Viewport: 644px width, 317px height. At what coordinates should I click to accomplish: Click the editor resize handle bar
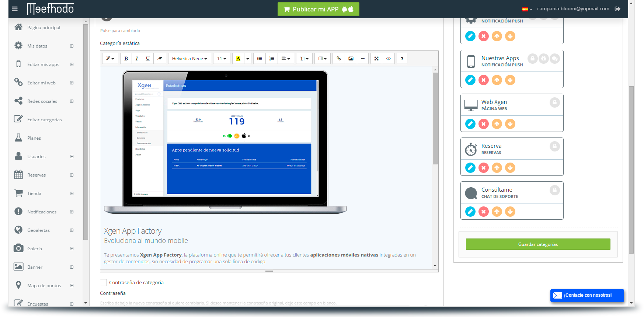pos(269,271)
